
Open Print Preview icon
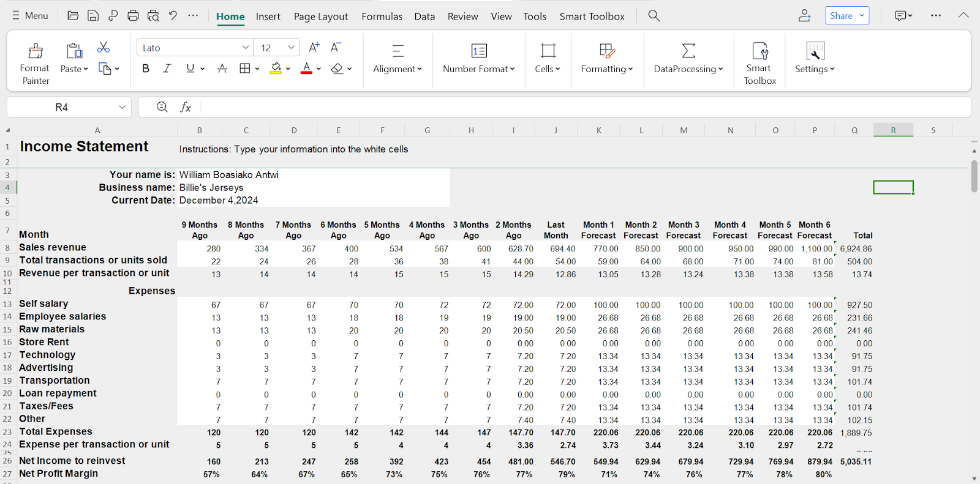(x=153, y=16)
